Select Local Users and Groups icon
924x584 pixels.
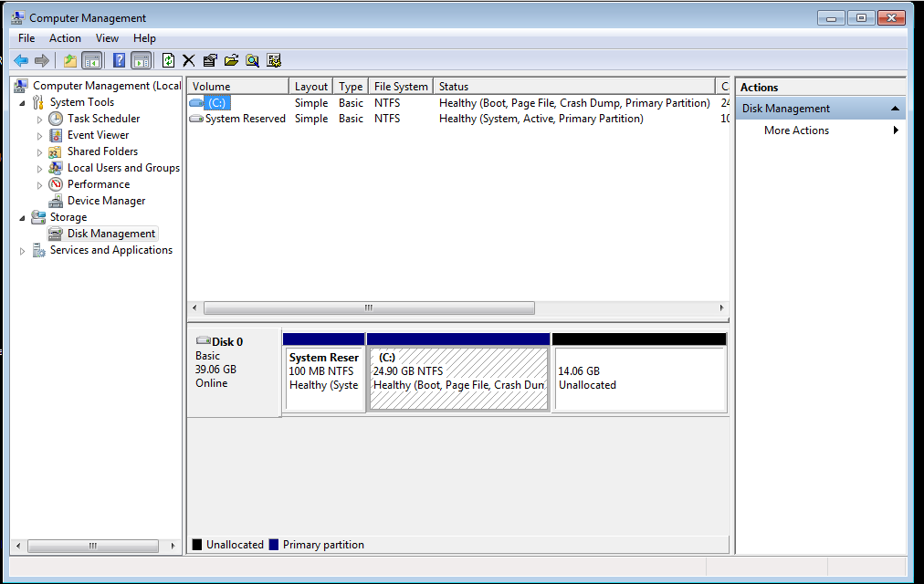56,168
